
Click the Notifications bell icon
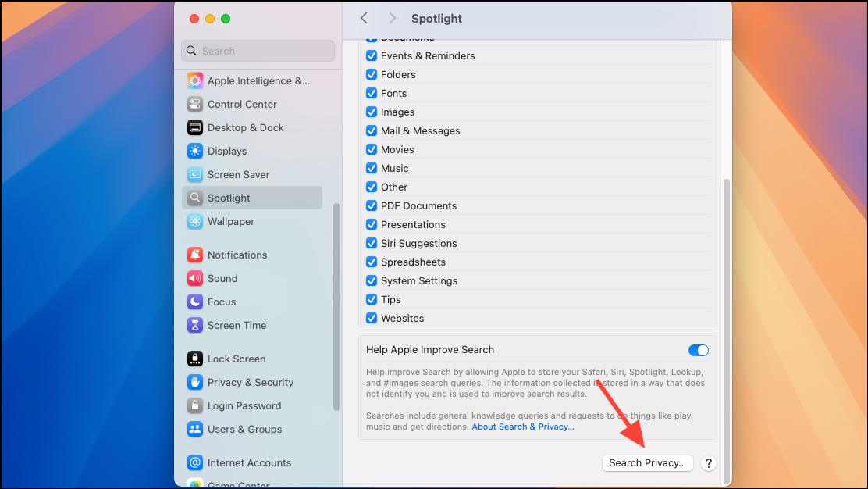tap(195, 255)
